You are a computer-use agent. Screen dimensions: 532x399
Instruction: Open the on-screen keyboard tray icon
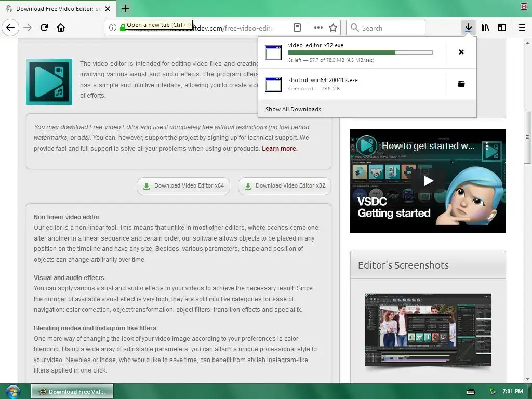[x=471, y=392]
